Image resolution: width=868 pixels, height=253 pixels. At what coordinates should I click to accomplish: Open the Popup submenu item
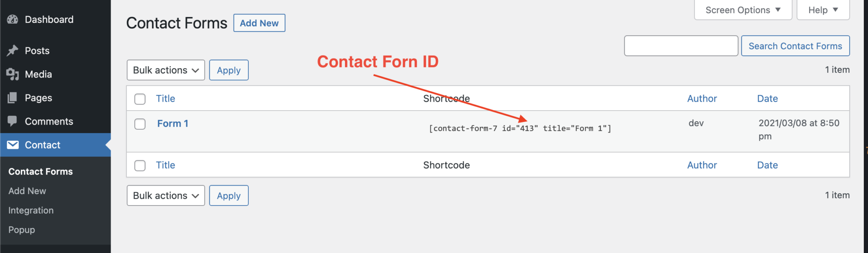22,230
